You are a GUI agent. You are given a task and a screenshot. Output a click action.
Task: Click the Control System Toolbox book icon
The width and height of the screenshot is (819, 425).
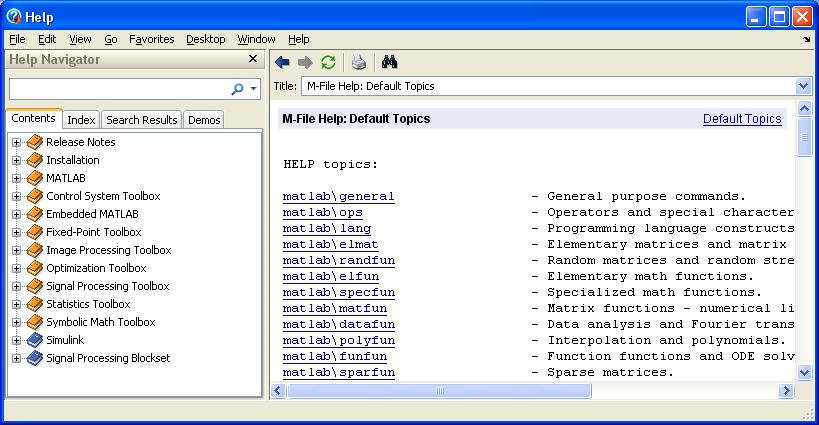pos(34,196)
